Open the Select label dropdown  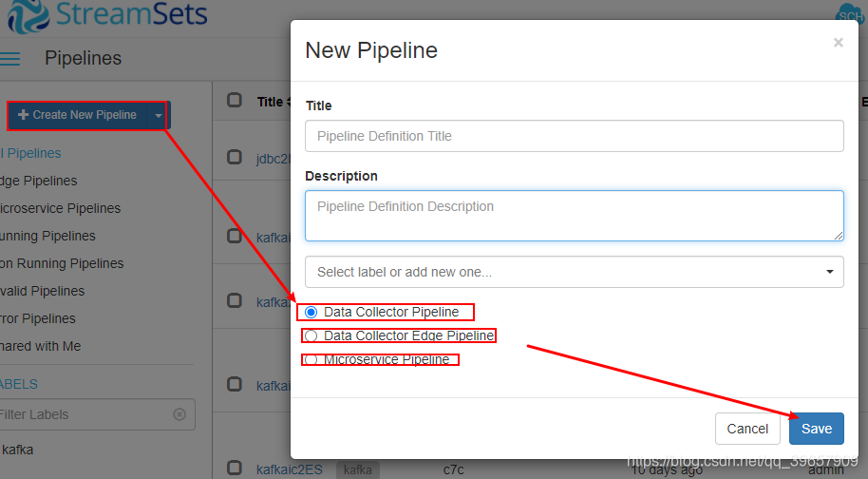574,272
